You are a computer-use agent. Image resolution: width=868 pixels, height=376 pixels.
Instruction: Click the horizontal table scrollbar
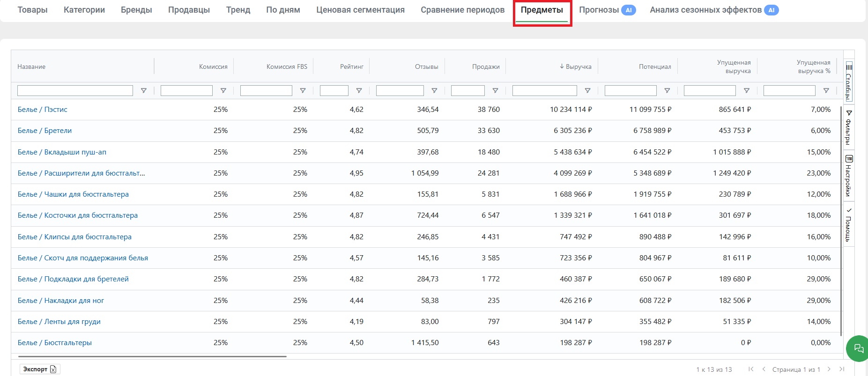(152, 356)
